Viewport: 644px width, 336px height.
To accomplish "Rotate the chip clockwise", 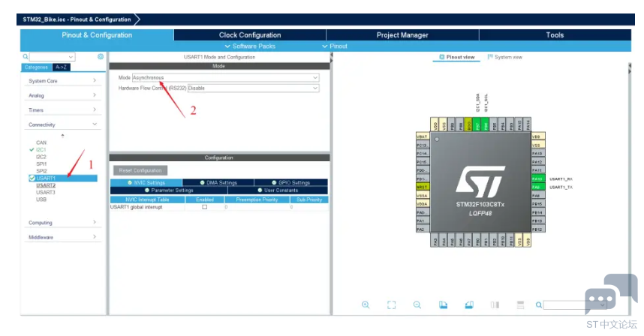I will coord(443,304).
